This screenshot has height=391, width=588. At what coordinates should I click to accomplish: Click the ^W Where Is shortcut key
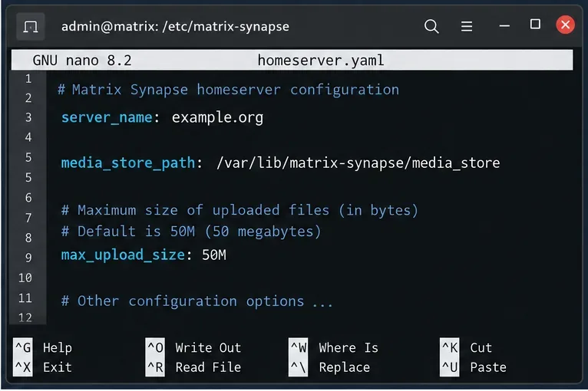(x=299, y=347)
